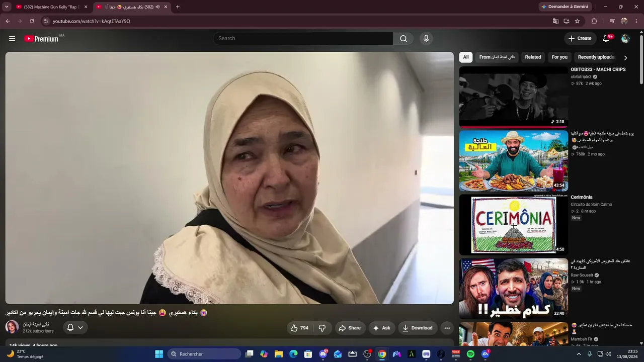
Task: Open OBITO333 - MACHI CRIPS video thumbnail
Action: point(513,97)
